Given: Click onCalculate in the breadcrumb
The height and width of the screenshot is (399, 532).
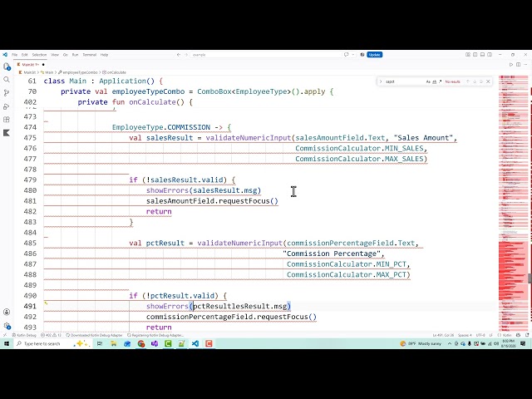Looking at the screenshot, I should 115,72.
